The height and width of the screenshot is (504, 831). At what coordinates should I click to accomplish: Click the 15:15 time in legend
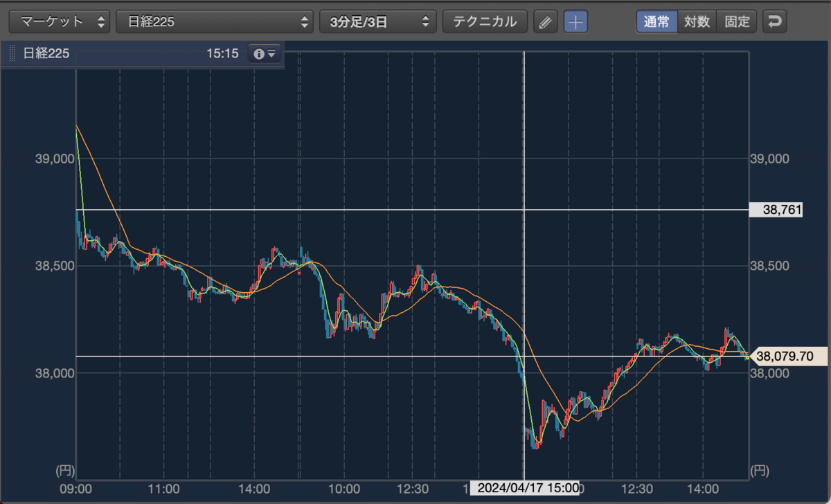(222, 53)
